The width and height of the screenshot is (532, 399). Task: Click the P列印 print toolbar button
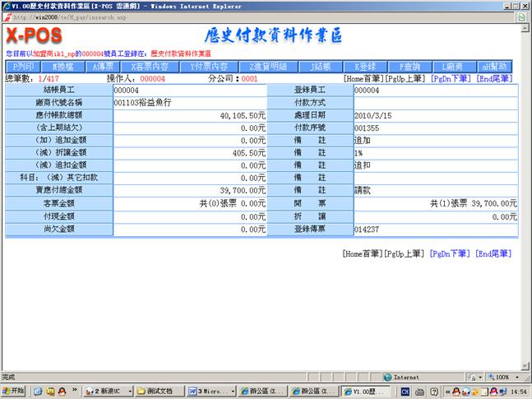click(23, 67)
